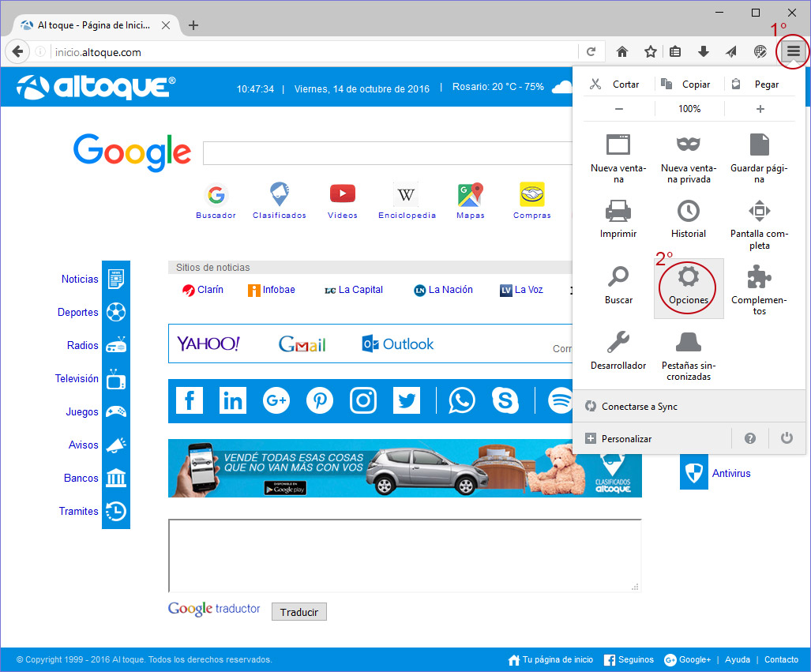Click the Google search input box
This screenshot has width=811, height=672.
coord(388,153)
